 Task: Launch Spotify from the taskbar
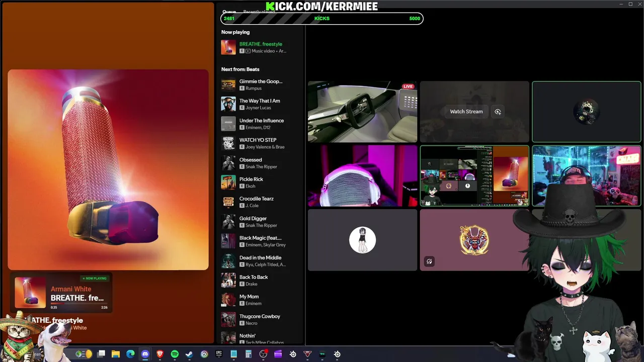coord(175,354)
